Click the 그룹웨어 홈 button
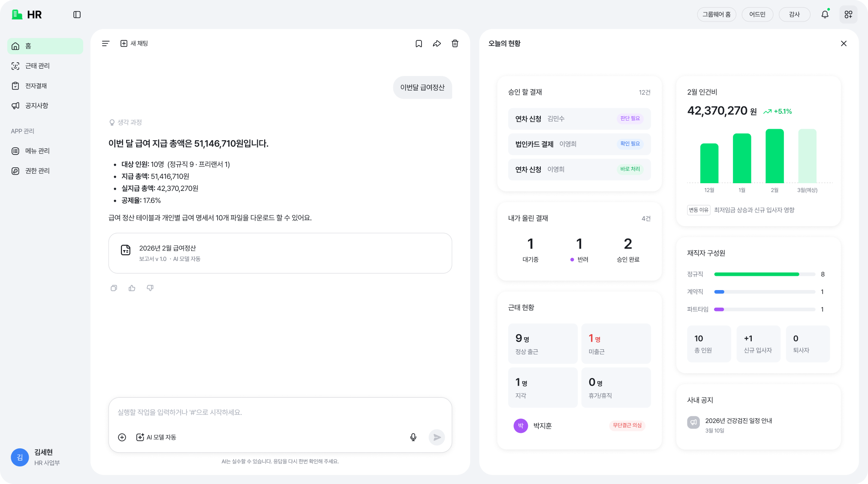 coord(717,15)
